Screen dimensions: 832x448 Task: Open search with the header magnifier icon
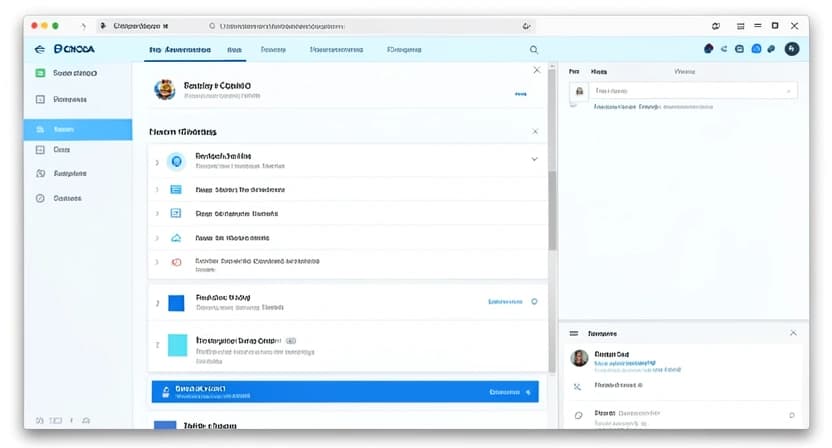pyautogui.click(x=533, y=49)
